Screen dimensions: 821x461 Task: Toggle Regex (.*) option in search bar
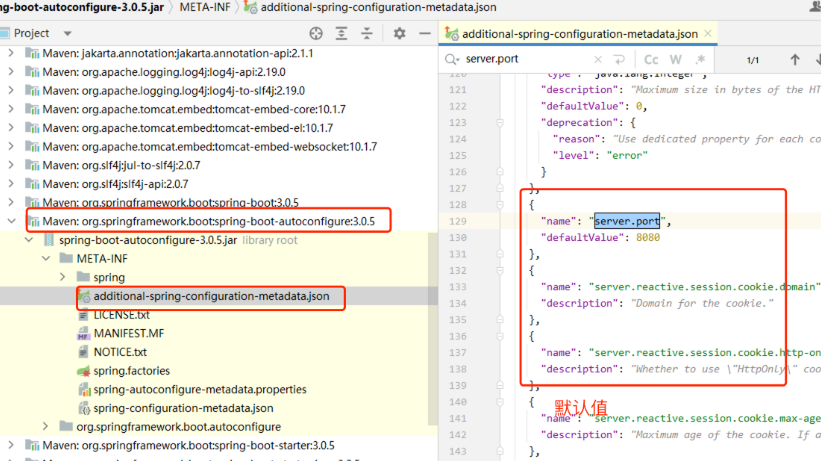pyautogui.click(x=701, y=59)
